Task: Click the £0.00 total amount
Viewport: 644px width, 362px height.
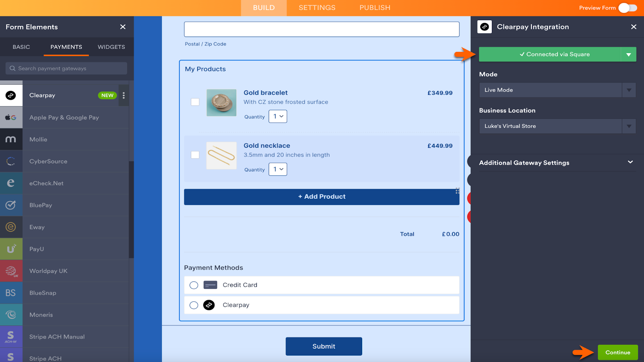Action: click(450, 234)
